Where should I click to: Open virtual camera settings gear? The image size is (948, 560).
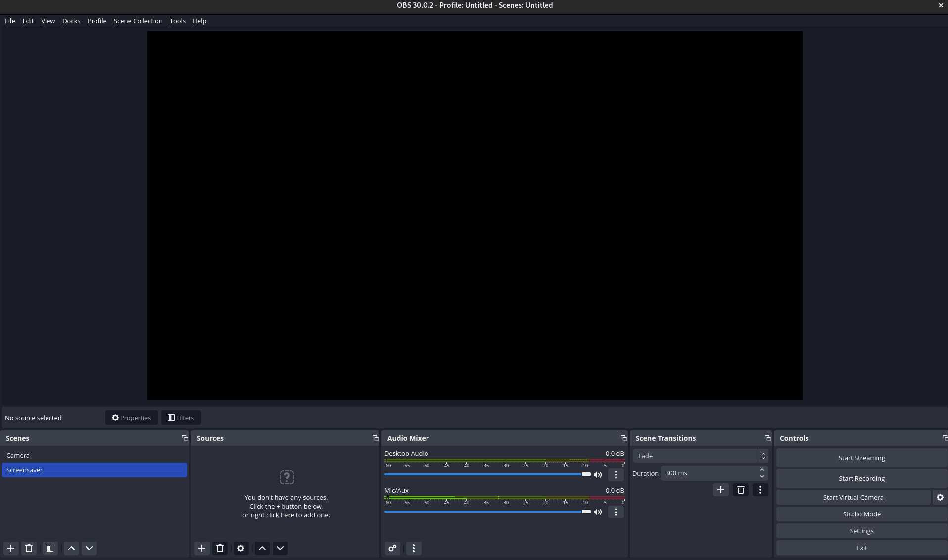[940, 497]
